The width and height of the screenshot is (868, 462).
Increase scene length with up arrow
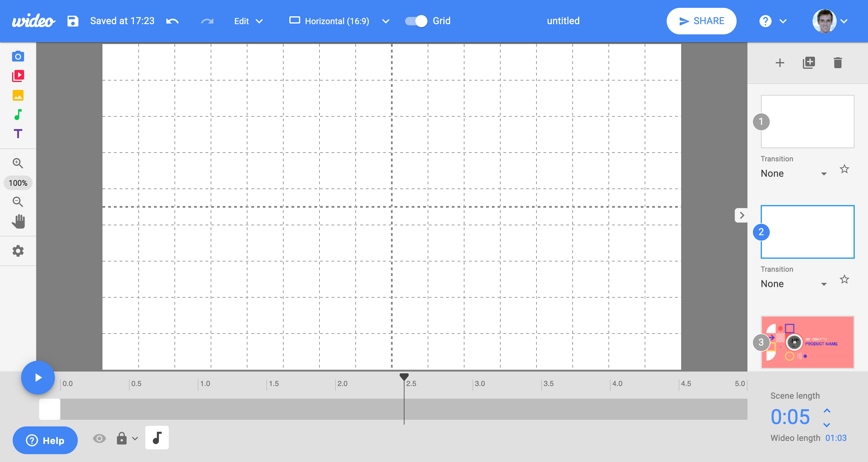(827, 410)
